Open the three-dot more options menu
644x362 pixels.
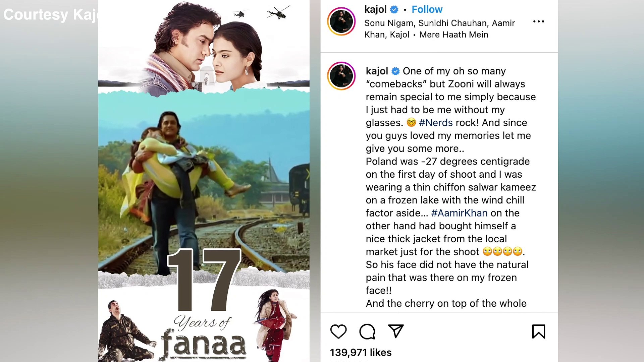tap(538, 21)
